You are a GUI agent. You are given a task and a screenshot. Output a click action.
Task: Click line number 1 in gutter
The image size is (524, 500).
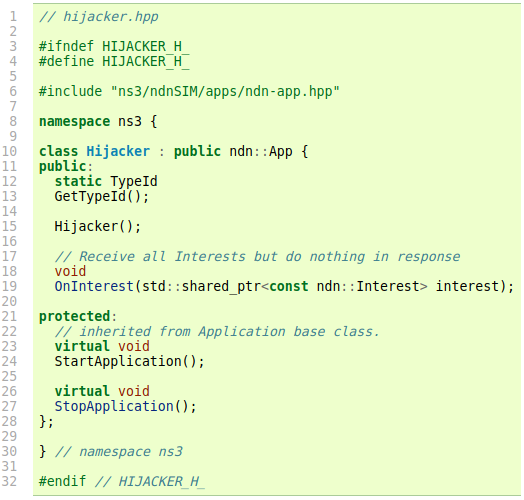click(13, 16)
